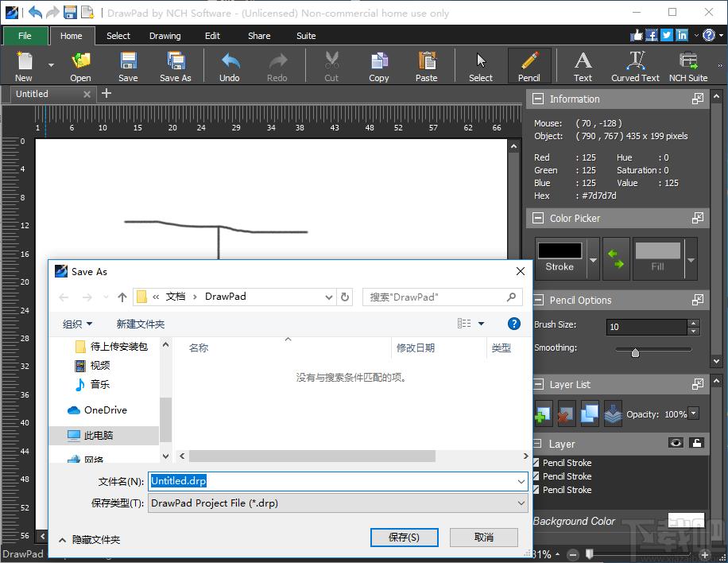Open the view options dropdown in dialog
The image size is (728, 563).
[x=482, y=324]
